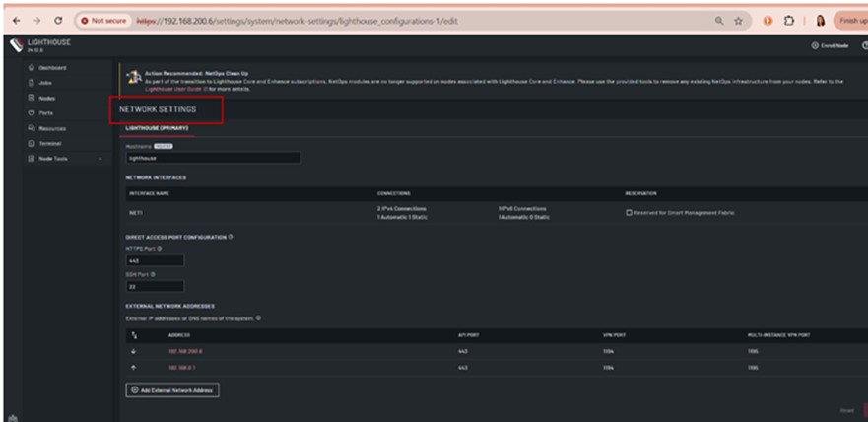Reload the browser page
The image size is (868, 422).
[58, 21]
